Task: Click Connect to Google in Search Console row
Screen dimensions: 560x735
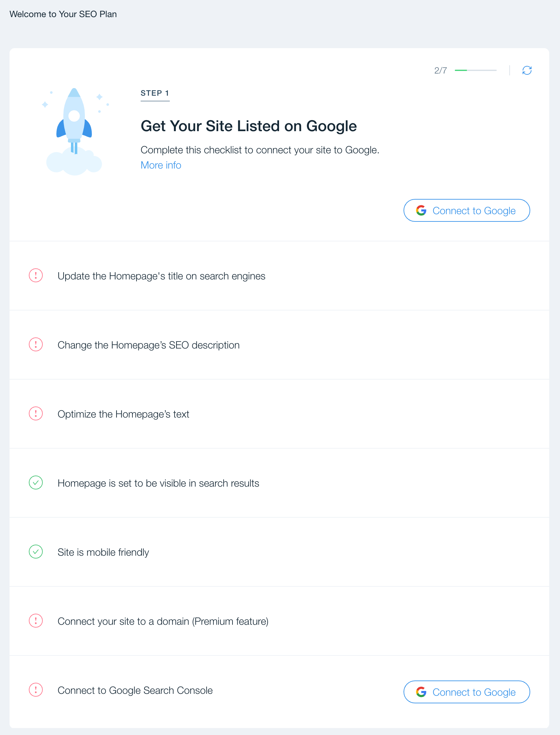Action: (x=467, y=692)
